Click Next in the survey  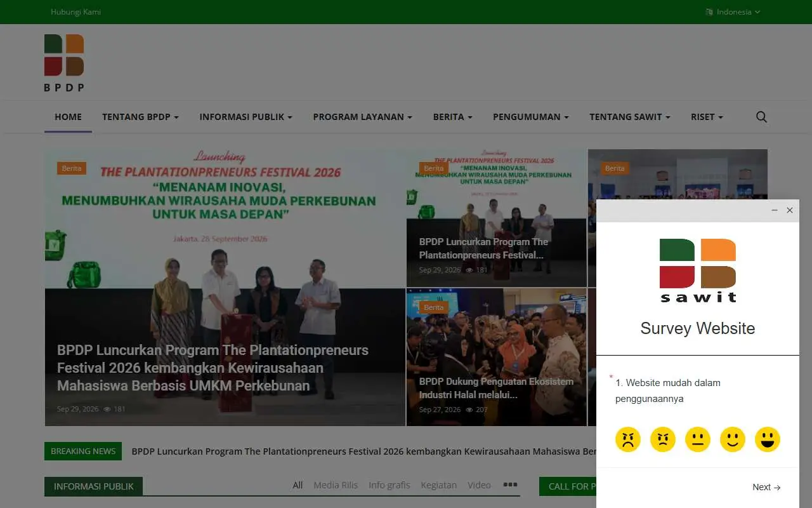pos(766,487)
